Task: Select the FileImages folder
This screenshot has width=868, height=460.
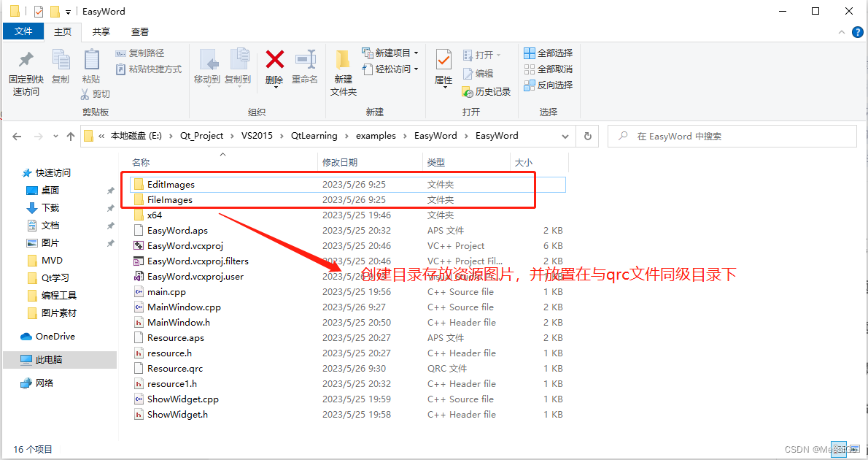Action: [x=349, y=200]
